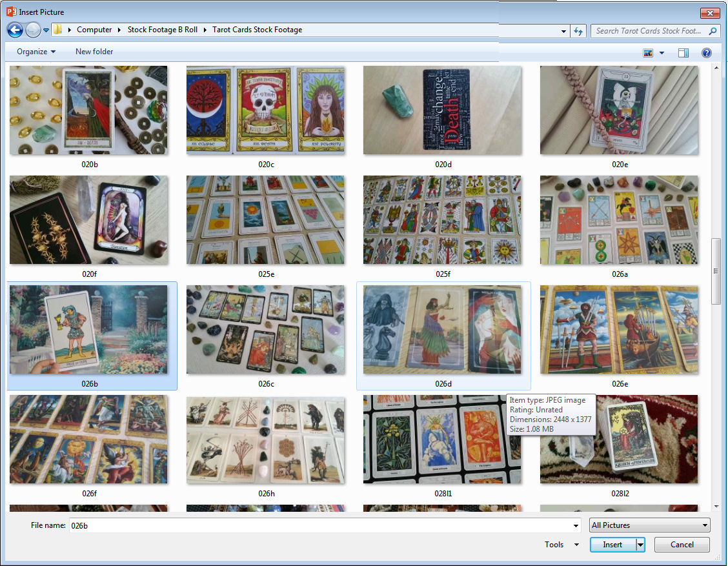Image resolution: width=728 pixels, height=566 pixels.
Task: Click the refresh address bar icon
Action: coord(578,30)
